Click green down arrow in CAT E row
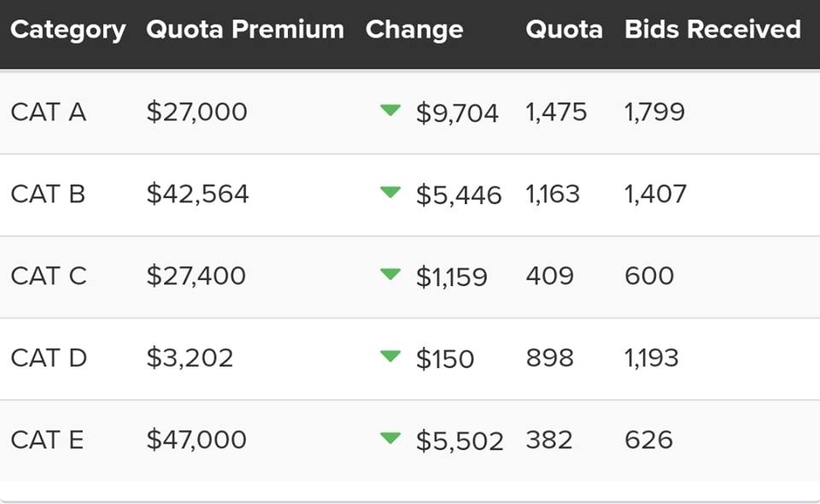 [x=390, y=438]
